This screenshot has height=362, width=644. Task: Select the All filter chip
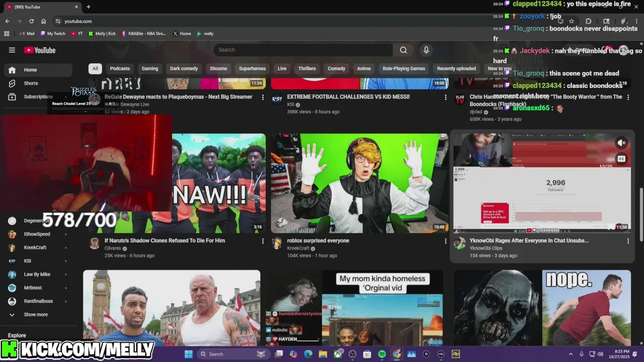pyautogui.click(x=95, y=68)
